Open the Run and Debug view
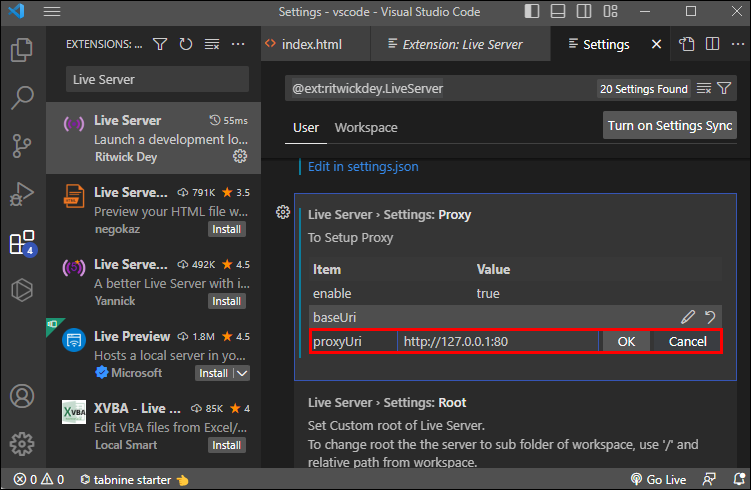 click(22, 194)
